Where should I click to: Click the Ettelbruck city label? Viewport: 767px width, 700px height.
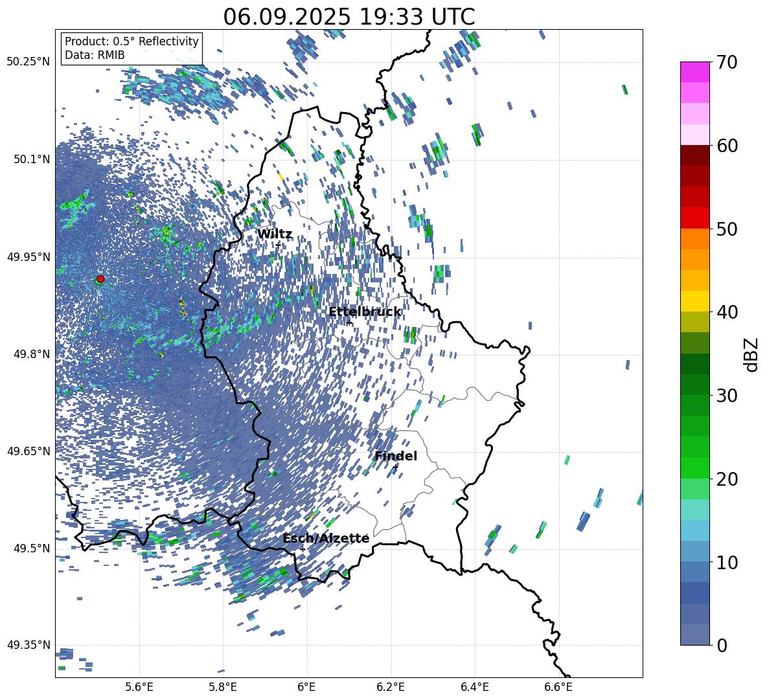coord(365,312)
